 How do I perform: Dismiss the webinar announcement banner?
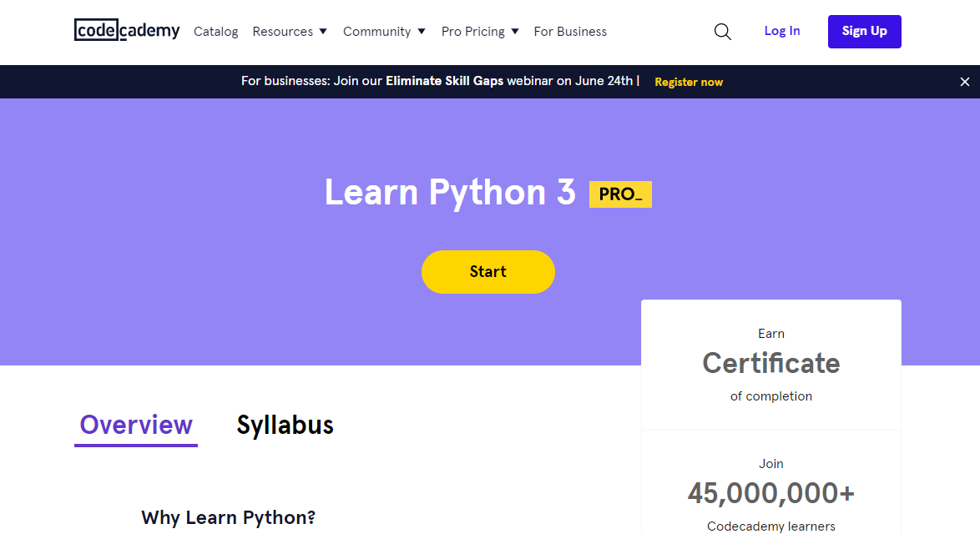click(x=964, y=82)
